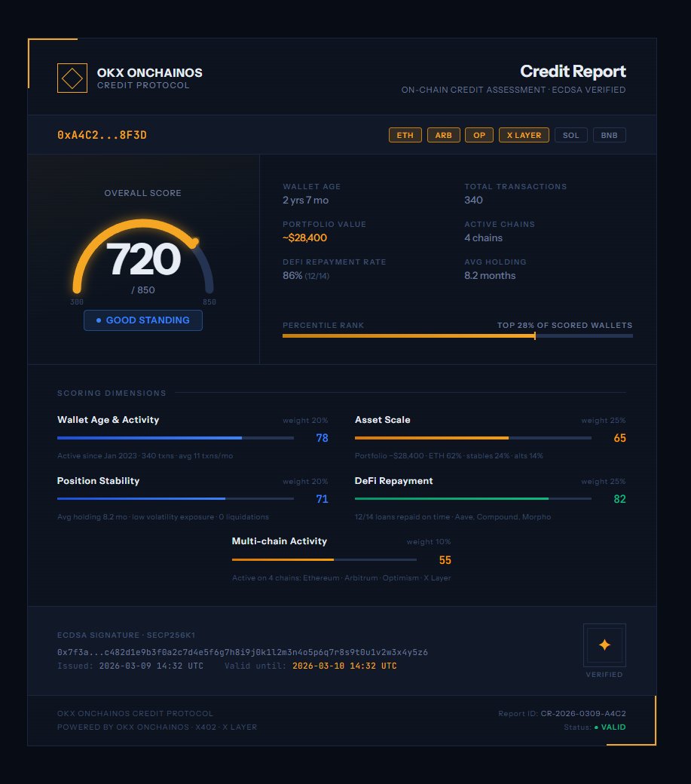Select the ARB chain tag
Image resolution: width=691 pixels, height=784 pixels.
click(443, 135)
